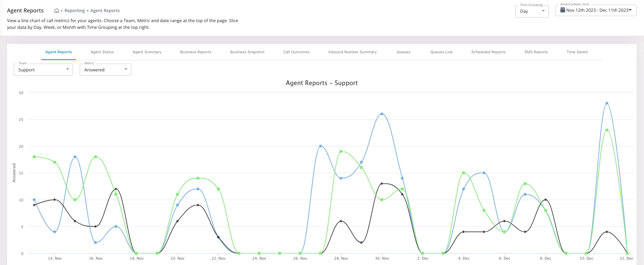Click the blue data point at 15 on 5 Dec
Image resolution: width=644 pixels, height=265 pixels.
click(x=484, y=173)
